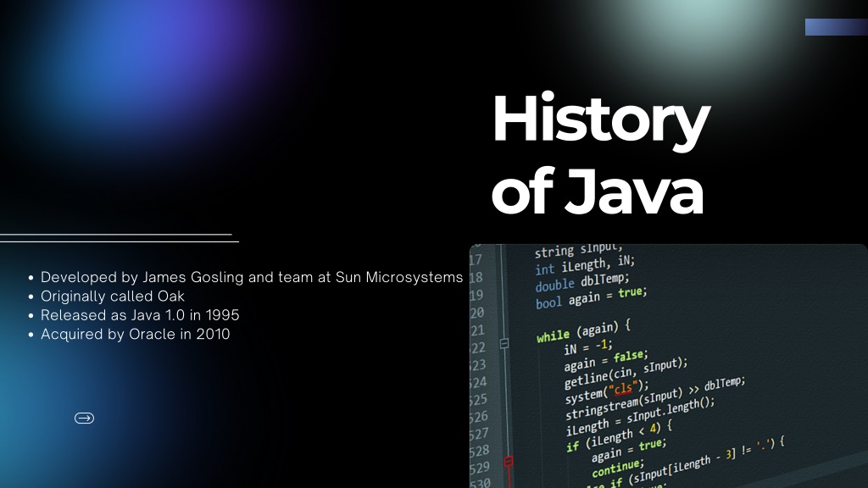Viewport: 868px width, 488px height.
Task: Select the "Originally called Oak" bullet
Action: click(x=112, y=297)
